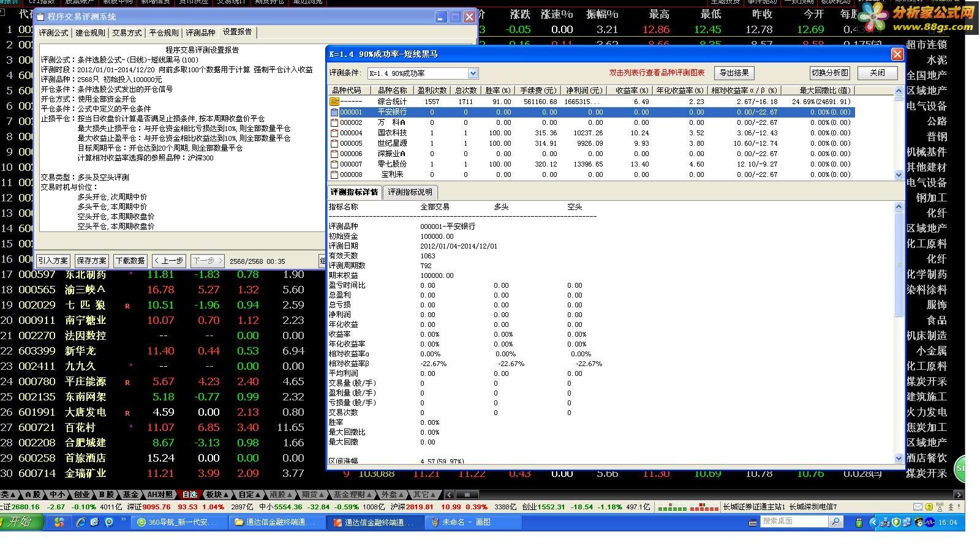Sort by 净利润(元) column header
The height and width of the screenshot is (551, 980).
(x=584, y=91)
